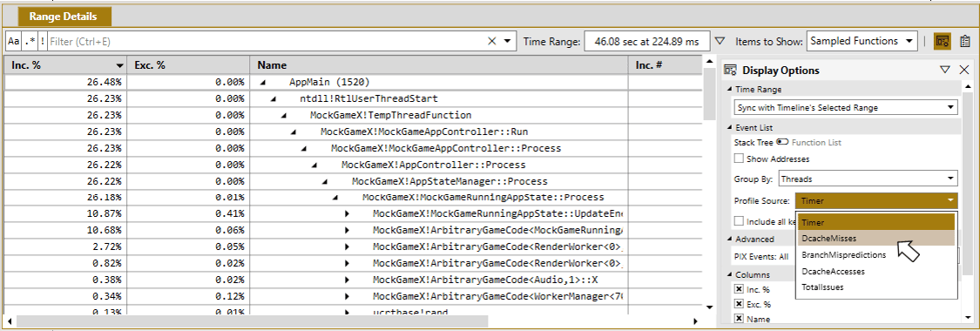Enable the Show Addresses checkbox

pyautogui.click(x=740, y=159)
